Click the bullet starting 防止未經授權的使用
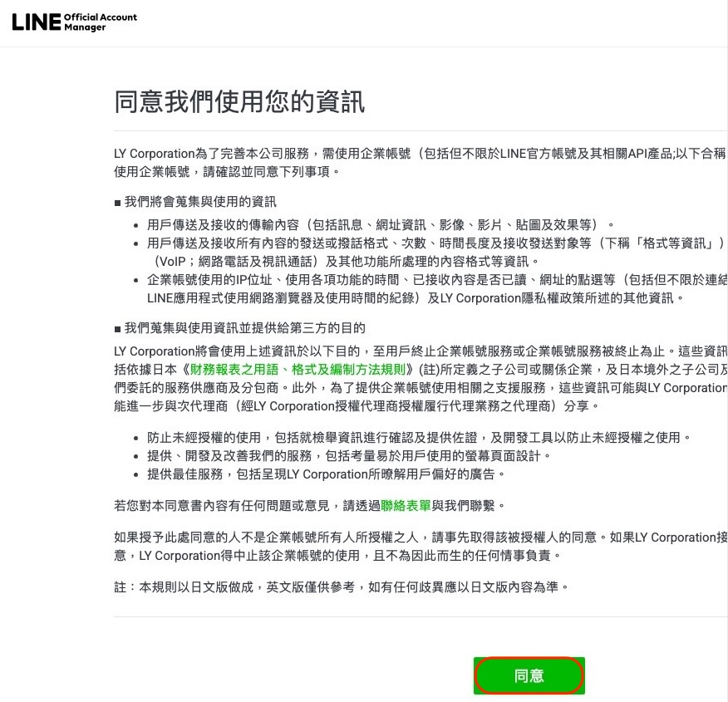The image size is (728, 702). (419, 438)
